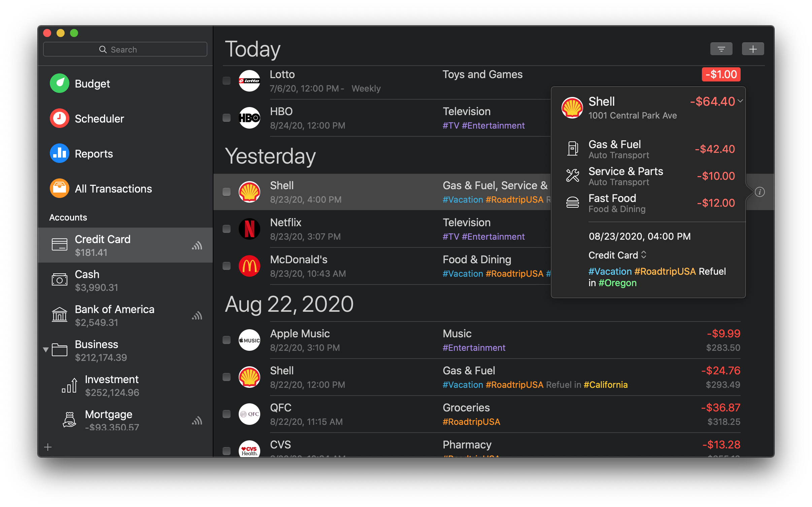Screen dimensions: 812x507
Task: Click the Mortgage account icon
Action: [70, 420]
